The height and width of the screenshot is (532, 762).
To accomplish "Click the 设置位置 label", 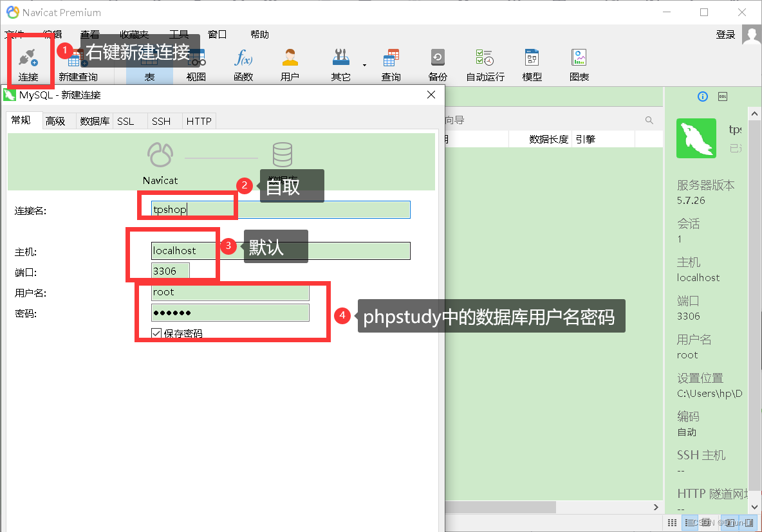I will 700,378.
